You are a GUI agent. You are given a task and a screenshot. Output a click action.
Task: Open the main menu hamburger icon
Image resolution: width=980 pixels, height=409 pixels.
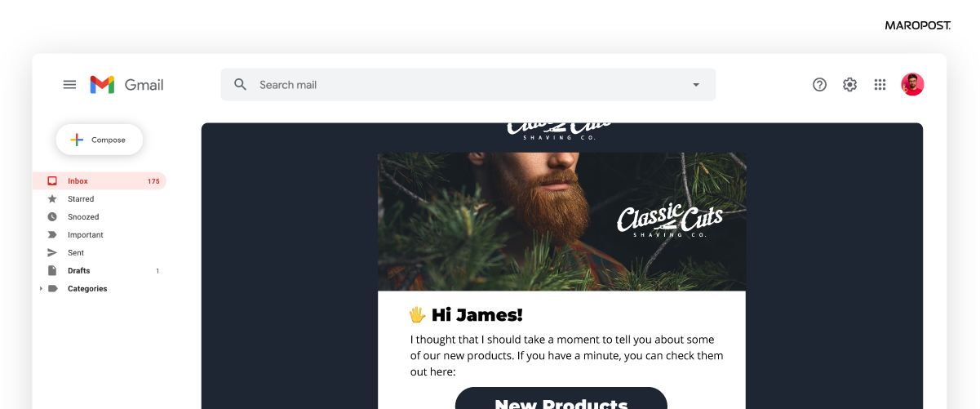(x=69, y=85)
